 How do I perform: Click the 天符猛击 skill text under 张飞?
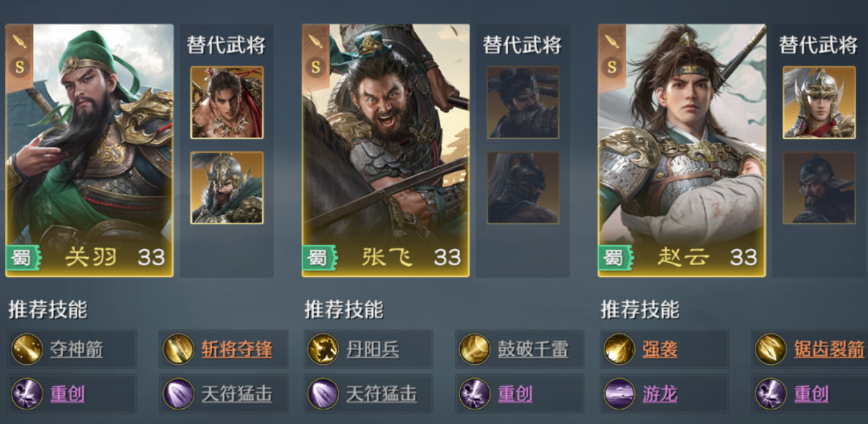tap(382, 394)
